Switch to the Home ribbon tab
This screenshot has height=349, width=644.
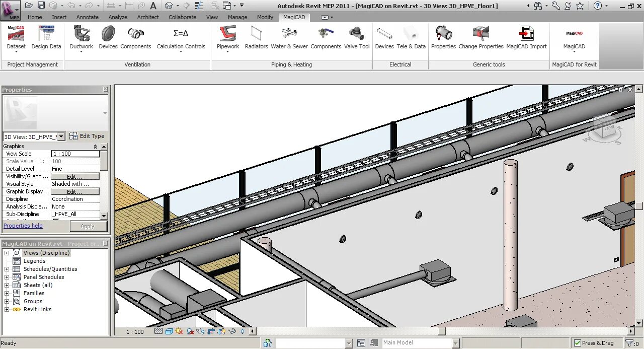(x=35, y=17)
